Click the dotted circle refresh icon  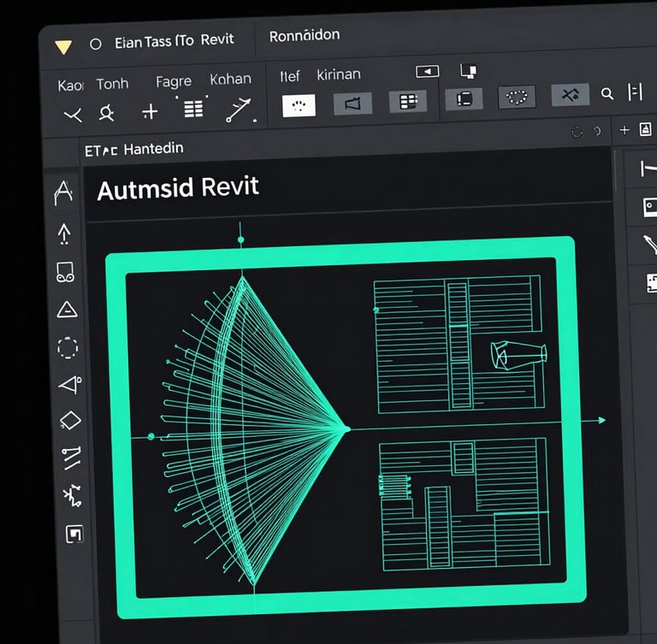[577, 132]
